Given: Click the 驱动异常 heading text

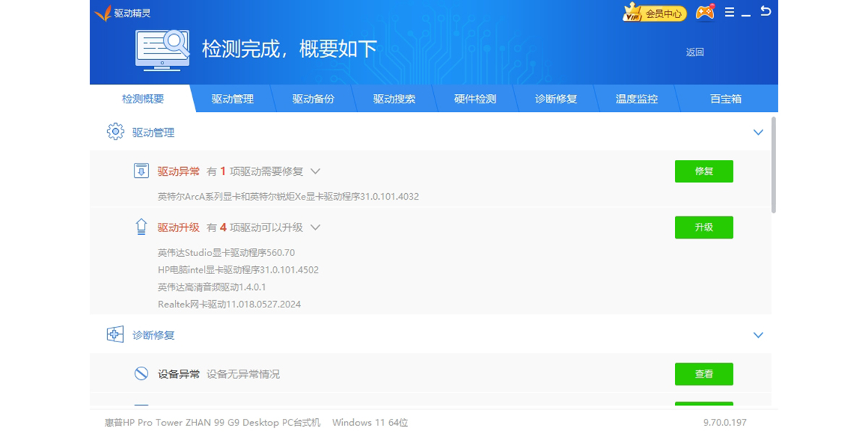Looking at the screenshot, I should [x=179, y=171].
